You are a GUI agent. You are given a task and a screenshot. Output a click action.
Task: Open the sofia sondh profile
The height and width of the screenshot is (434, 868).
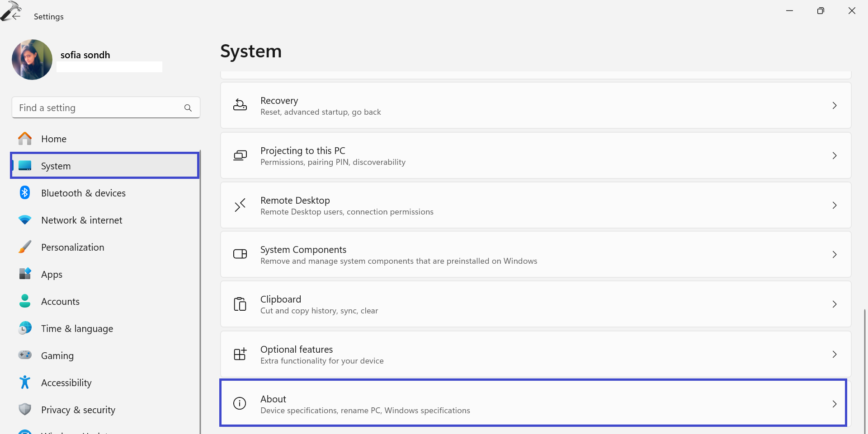coord(32,59)
